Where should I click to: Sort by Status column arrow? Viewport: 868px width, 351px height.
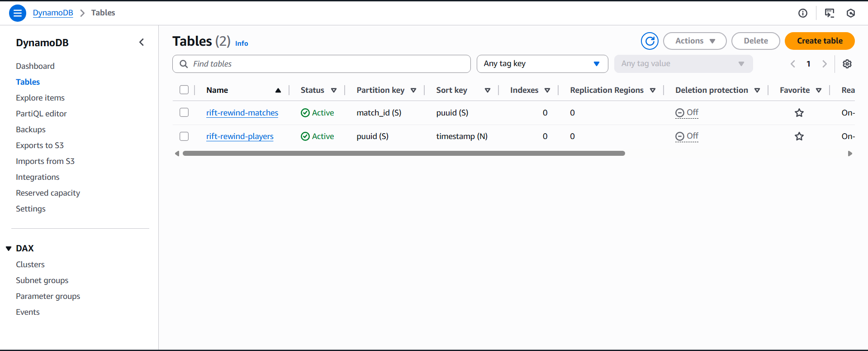click(x=334, y=91)
